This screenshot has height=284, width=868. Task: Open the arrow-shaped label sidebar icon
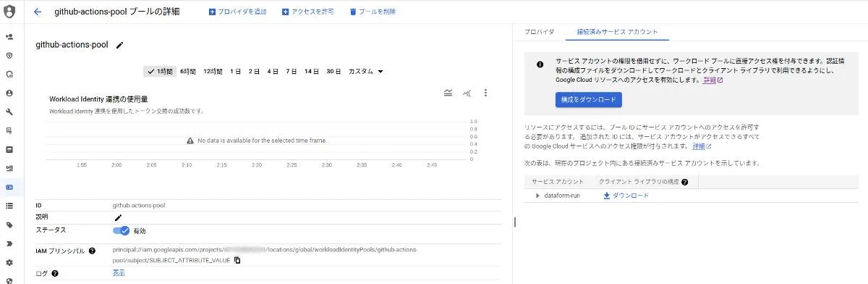[9, 243]
